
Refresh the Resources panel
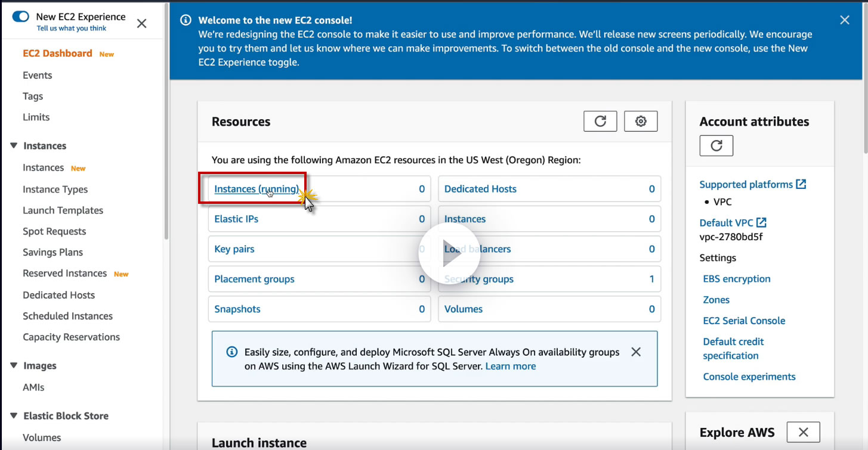click(x=600, y=122)
